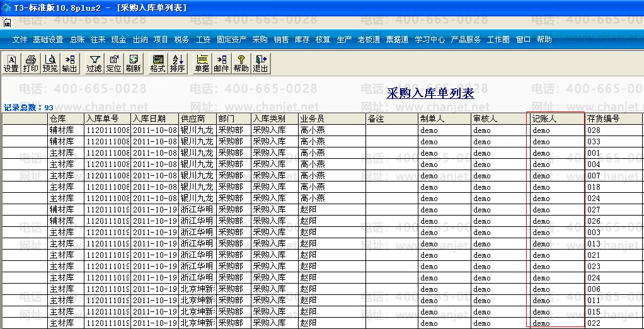The image size is (644, 329).
Task: Select the cell with 存货编号 013
Action: (x=613, y=243)
